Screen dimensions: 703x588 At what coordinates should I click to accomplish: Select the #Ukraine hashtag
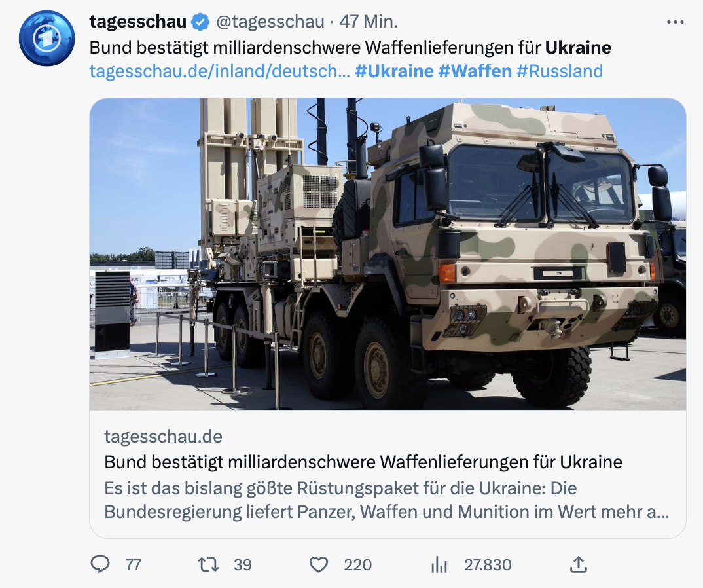(394, 71)
